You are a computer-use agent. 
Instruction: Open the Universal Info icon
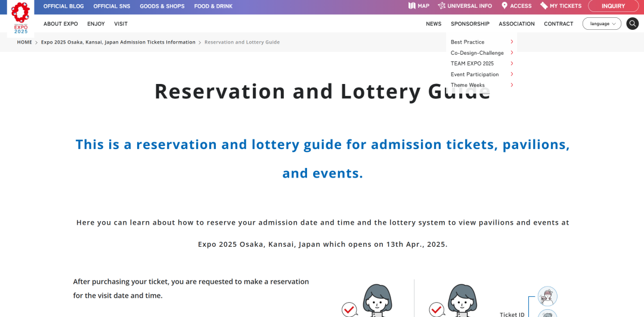point(441,6)
